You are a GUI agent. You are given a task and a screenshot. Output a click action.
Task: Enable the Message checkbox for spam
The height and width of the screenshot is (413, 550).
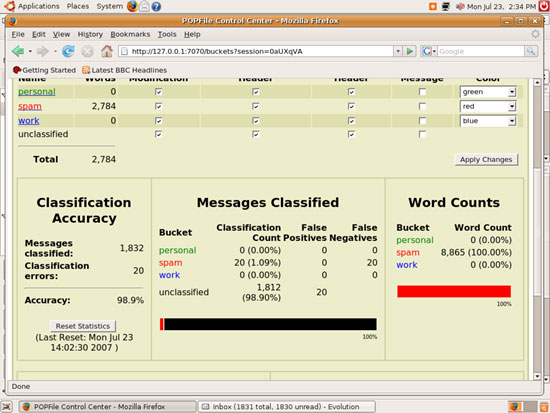tap(422, 106)
